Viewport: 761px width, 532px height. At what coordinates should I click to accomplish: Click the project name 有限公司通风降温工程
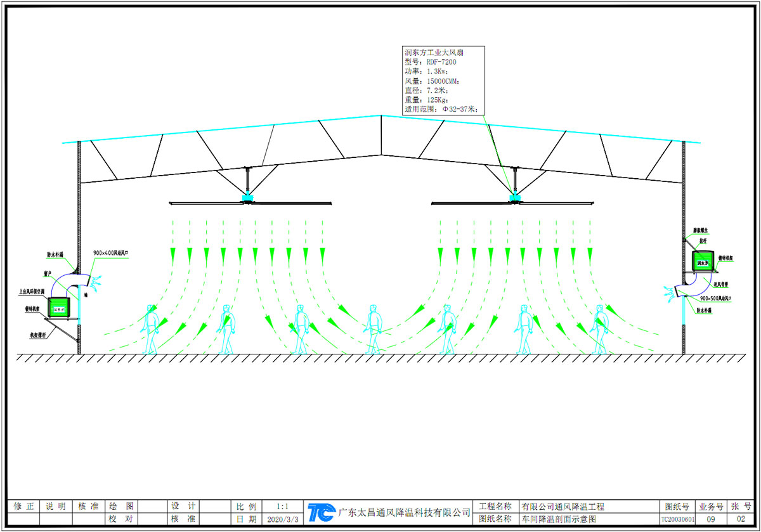coord(563,507)
